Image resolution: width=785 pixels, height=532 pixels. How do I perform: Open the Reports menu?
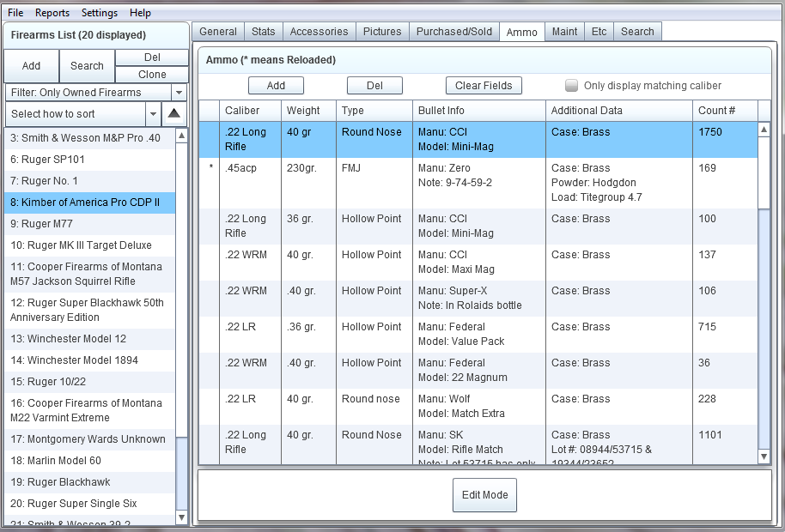point(52,13)
